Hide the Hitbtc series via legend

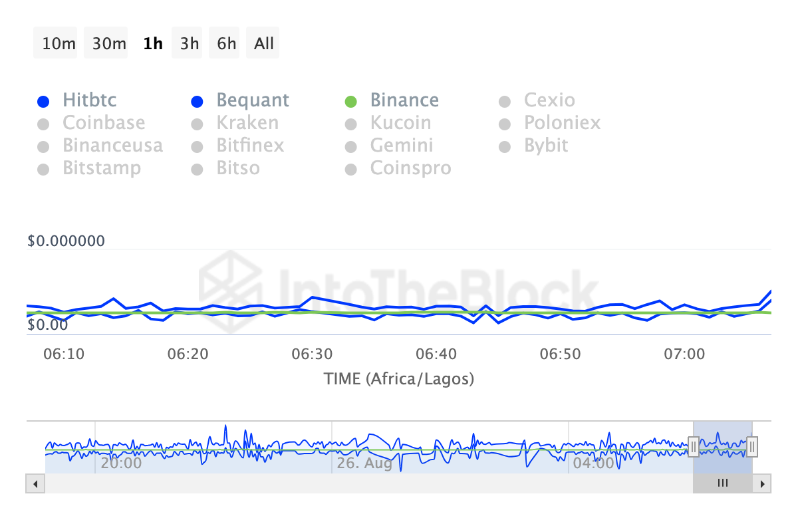[89, 100]
